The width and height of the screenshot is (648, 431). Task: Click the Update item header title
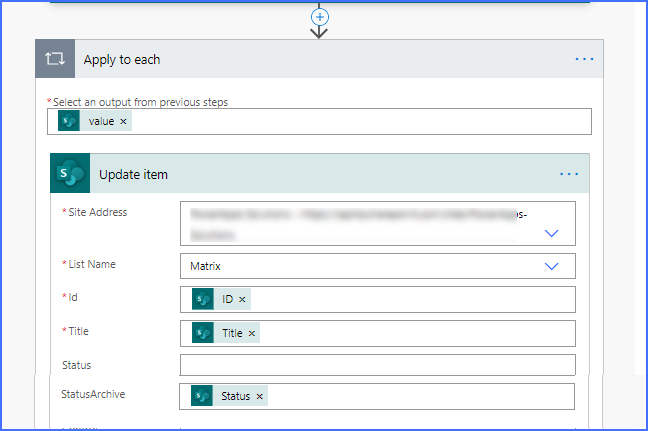(133, 175)
